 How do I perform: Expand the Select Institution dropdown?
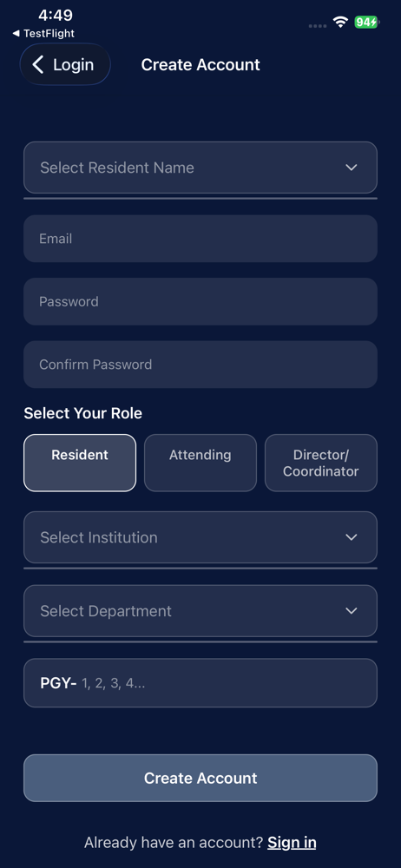coord(200,537)
